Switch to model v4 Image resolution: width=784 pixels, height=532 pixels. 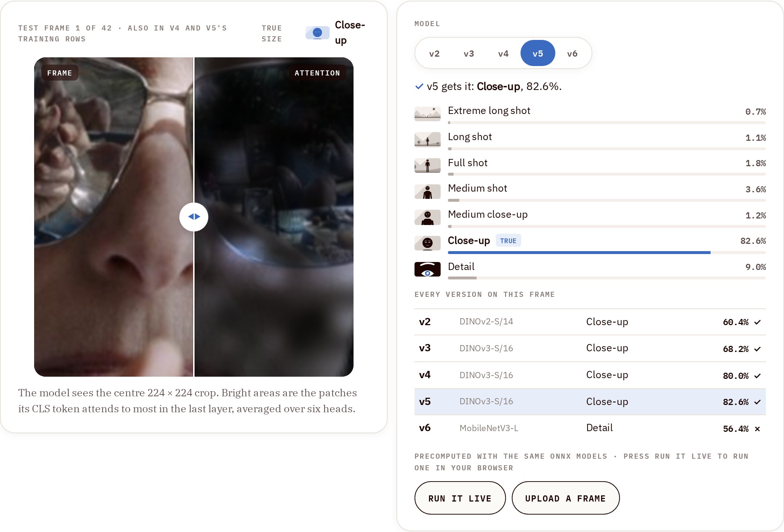(x=503, y=53)
